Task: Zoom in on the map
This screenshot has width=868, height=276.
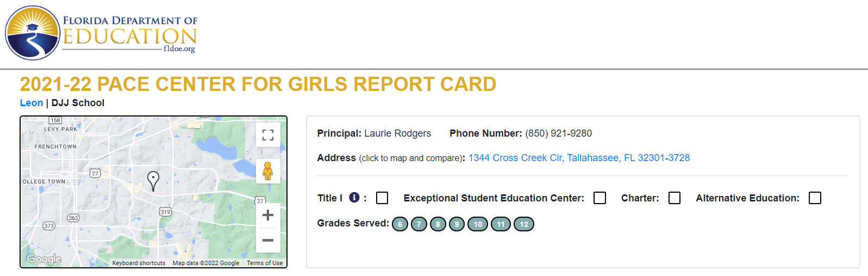Action: (x=268, y=215)
